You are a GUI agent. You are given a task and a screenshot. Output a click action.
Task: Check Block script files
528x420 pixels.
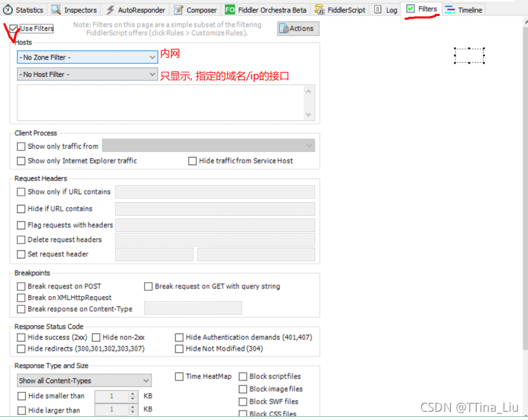(243, 377)
